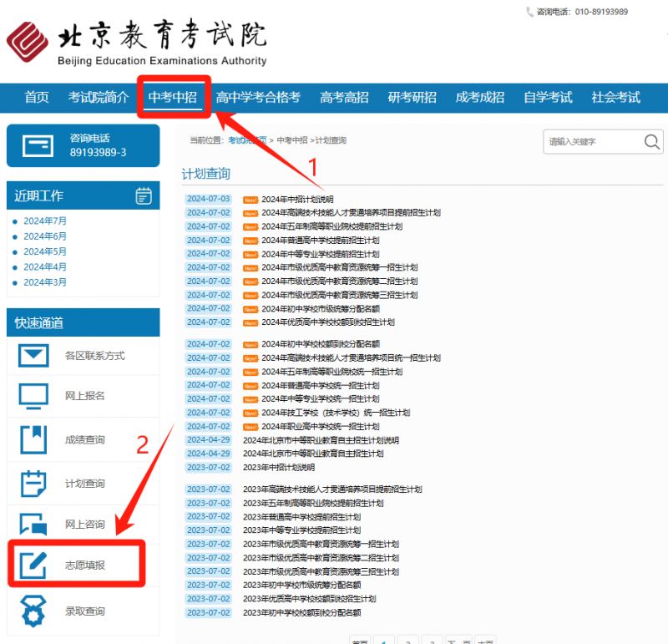Click the 咨询电话 card icon
Viewport: 668px width, 644px height.
[x=38, y=146]
